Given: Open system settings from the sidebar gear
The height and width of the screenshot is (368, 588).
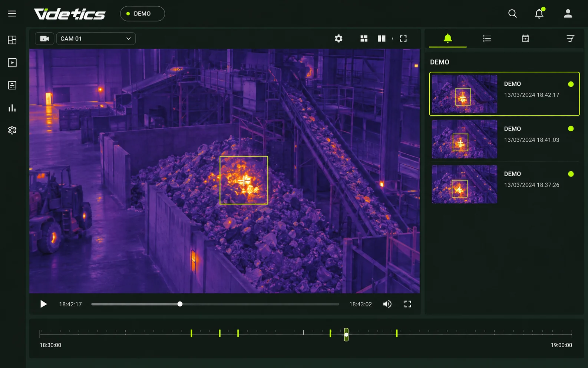Looking at the screenshot, I should tap(12, 130).
